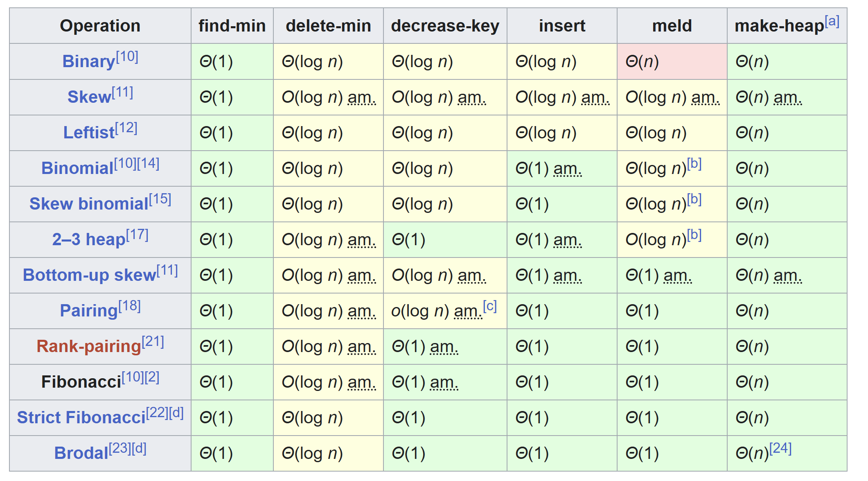Click the red Rank-pairing link
868x481 pixels.
click(x=88, y=347)
